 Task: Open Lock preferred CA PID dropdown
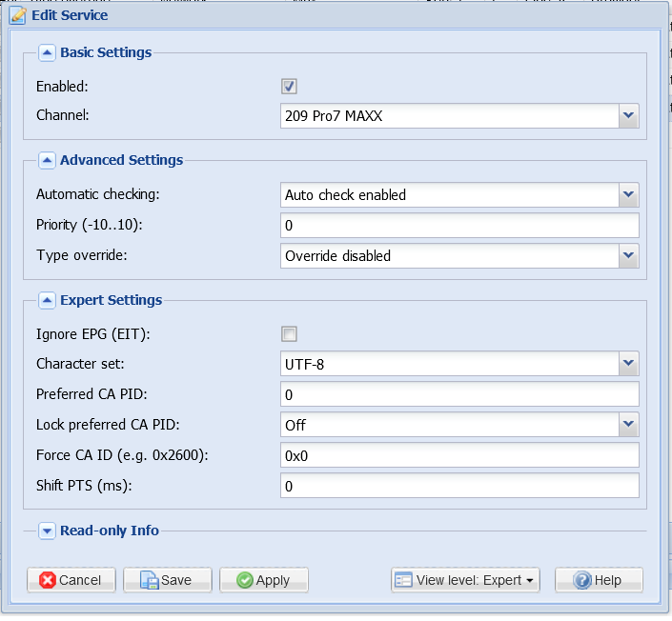point(628,425)
